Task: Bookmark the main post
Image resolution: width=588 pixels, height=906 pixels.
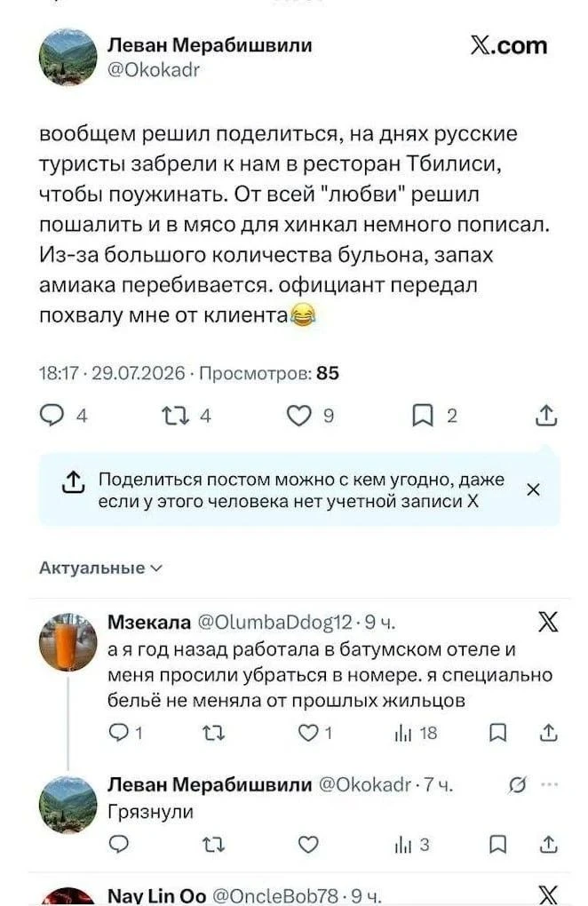Action: pyautogui.click(x=422, y=416)
